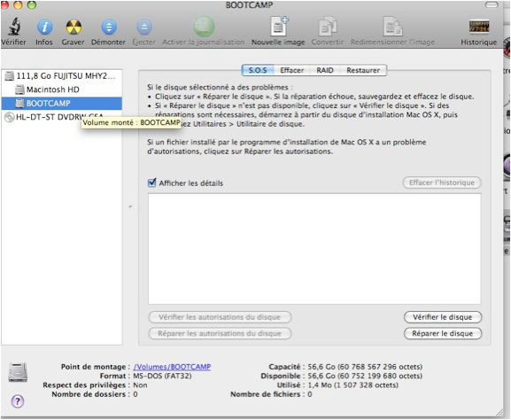The width and height of the screenshot is (511, 420).
Task: Click the BOOTCAMP window title text
Action: pos(250,5)
